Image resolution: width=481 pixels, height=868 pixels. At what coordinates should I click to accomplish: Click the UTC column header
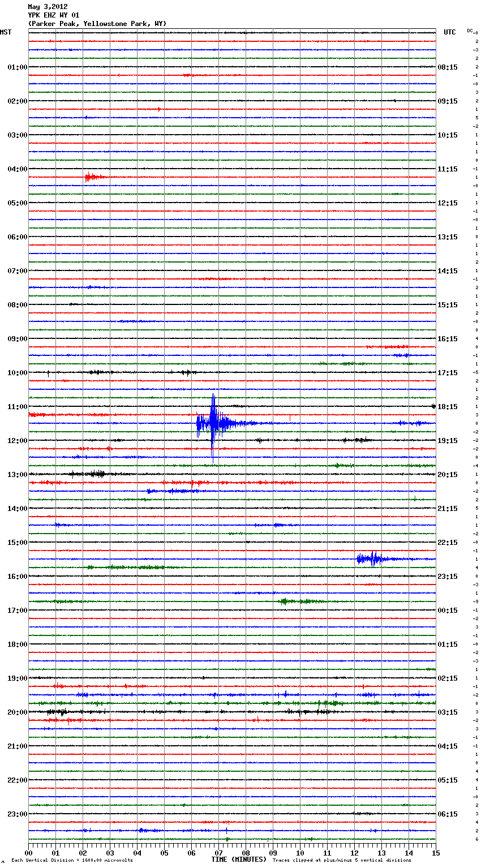click(450, 32)
